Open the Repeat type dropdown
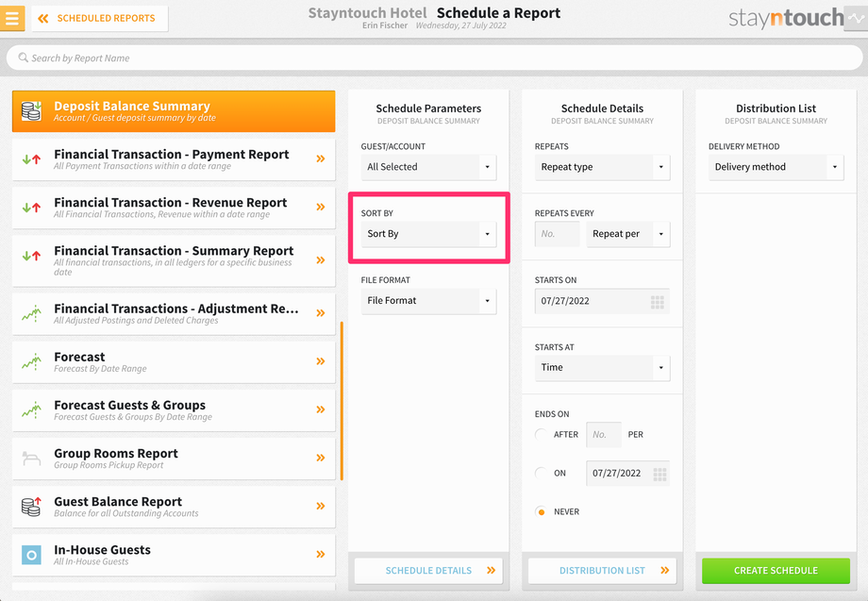Image resolution: width=868 pixels, height=601 pixels. pos(602,167)
